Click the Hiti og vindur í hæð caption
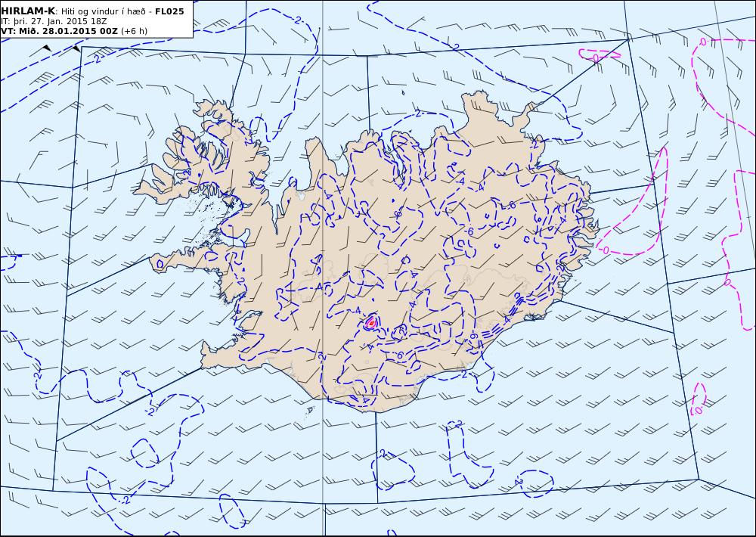The height and width of the screenshot is (537, 756). point(104,11)
